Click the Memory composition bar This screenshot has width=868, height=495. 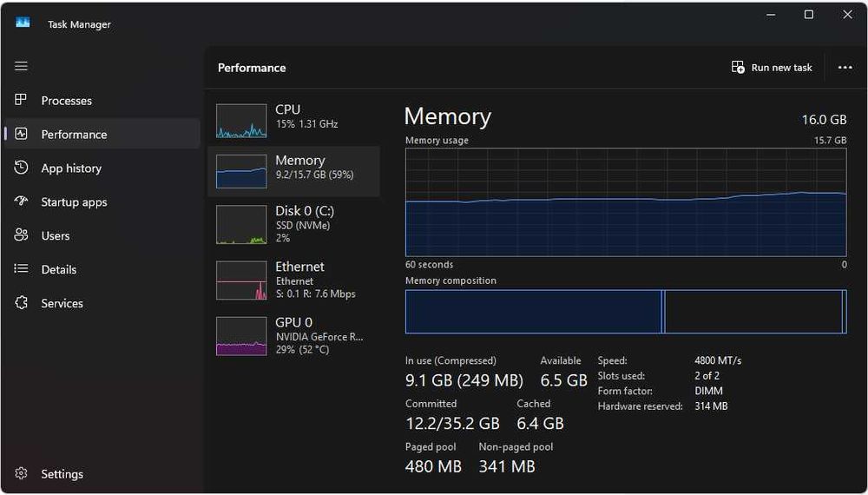point(625,312)
